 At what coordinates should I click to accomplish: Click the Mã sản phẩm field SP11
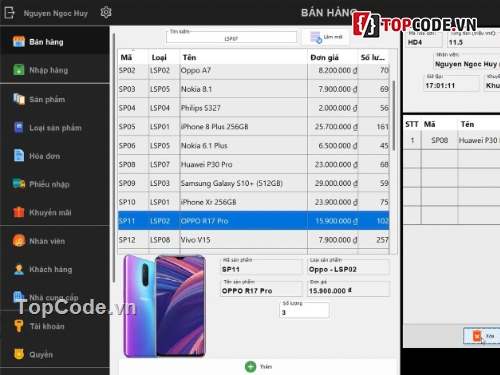(261, 267)
